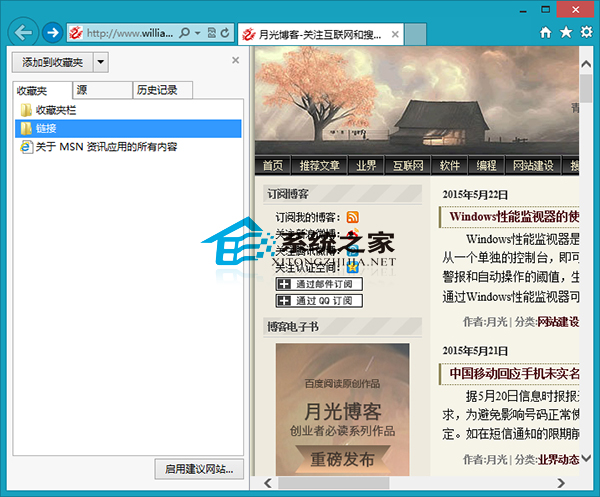Click the search magnifier in address bar
Viewport: 600px width, 497px height.
tap(185, 33)
